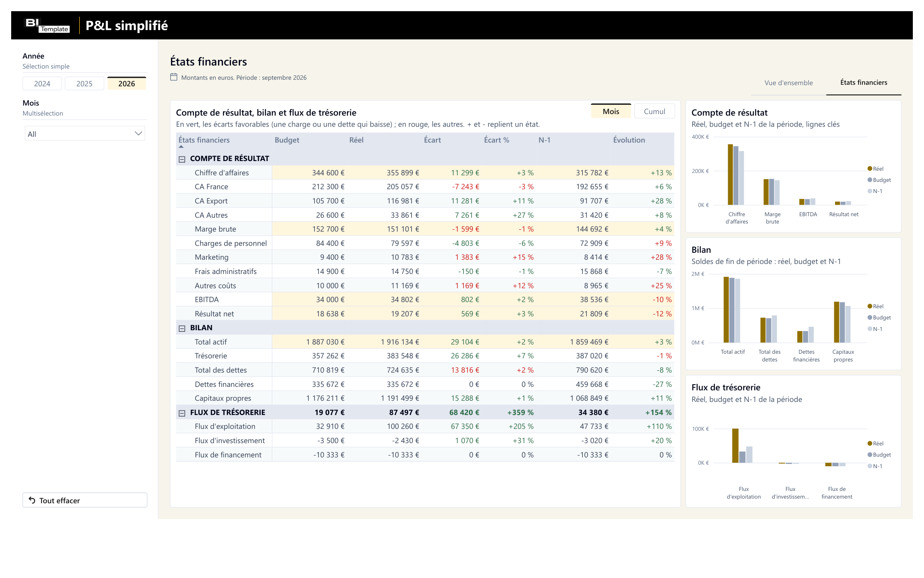The width and height of the screenshot is (924, 578).
Task: Click the Flux d'investissement row label
Action: tap(230, 440)
